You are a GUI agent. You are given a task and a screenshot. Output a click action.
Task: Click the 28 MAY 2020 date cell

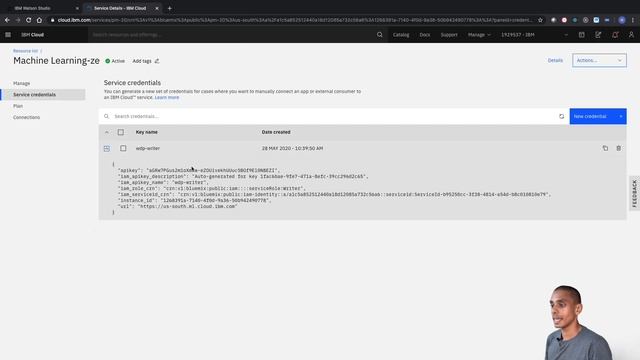pos(292,148)
